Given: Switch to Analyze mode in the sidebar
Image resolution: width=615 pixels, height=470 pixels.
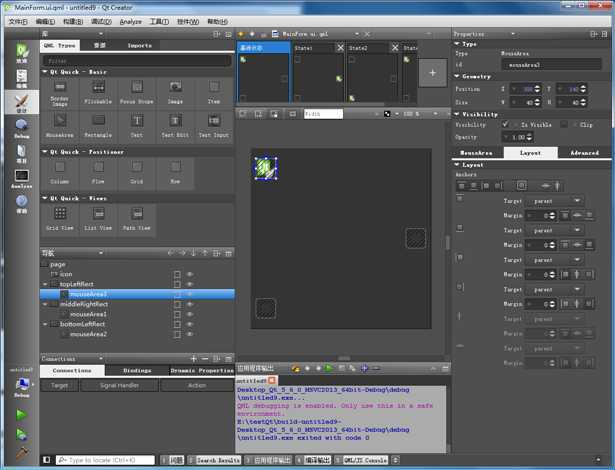Looking at the screenshot, I should click(x=22, y=179).
